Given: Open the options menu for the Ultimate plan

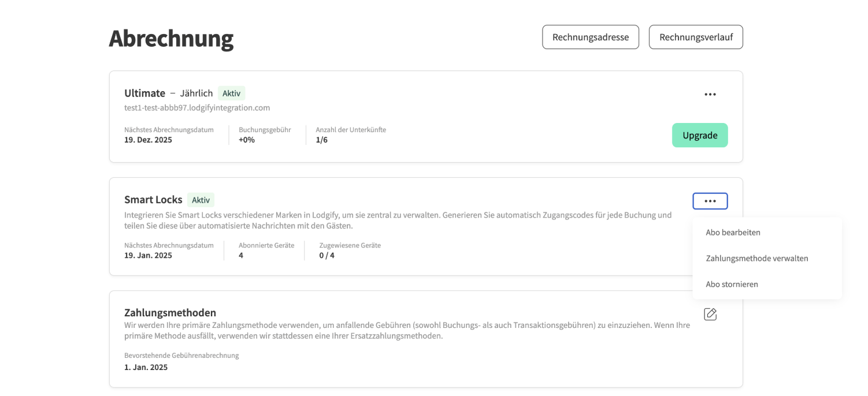Looking at the screenshot, I should point(710,94).
